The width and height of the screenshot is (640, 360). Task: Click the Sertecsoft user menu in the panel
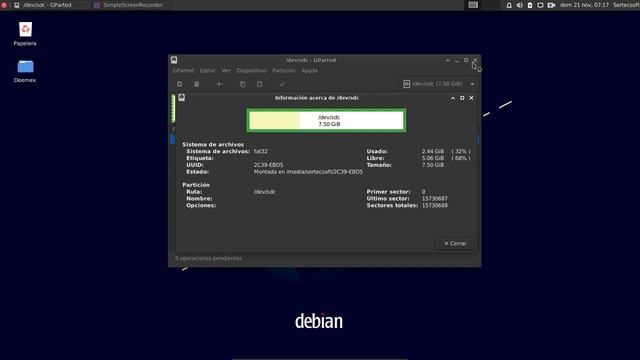coord(626,5)
